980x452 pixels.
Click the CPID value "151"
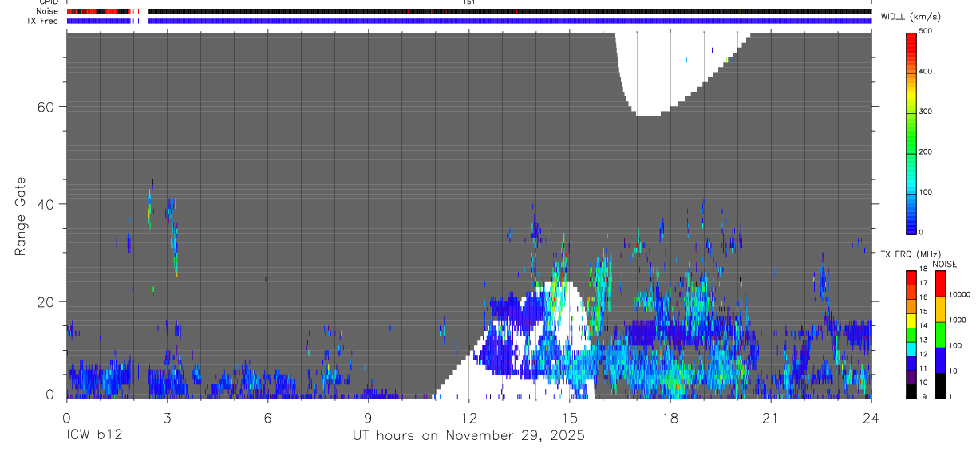pyautogui.click(x=468, y=2)
